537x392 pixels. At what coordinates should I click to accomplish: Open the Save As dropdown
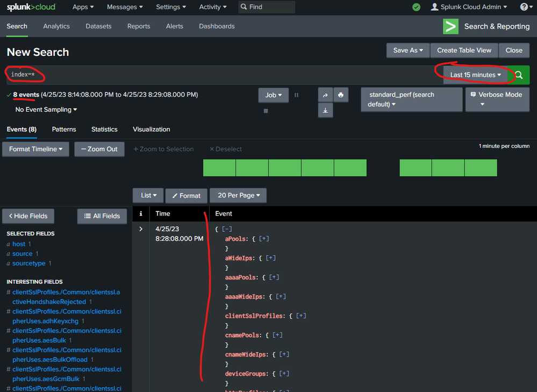[408, 51]
